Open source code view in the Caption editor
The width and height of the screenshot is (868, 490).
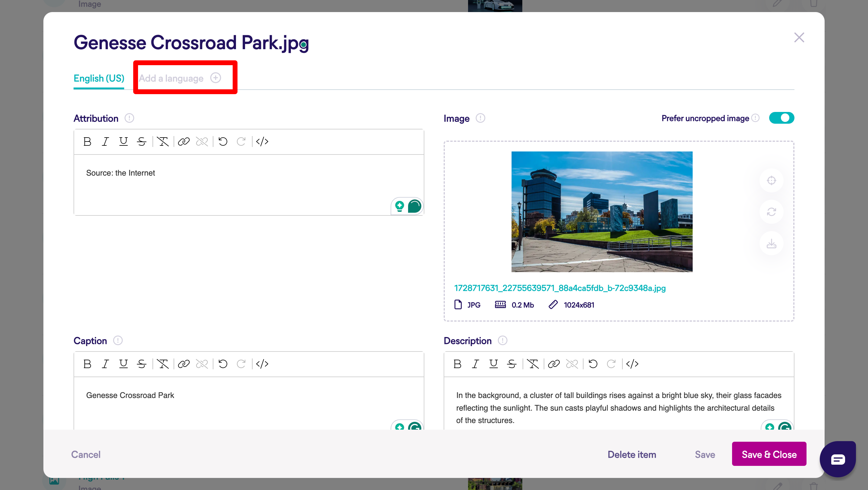coord(262,364)
